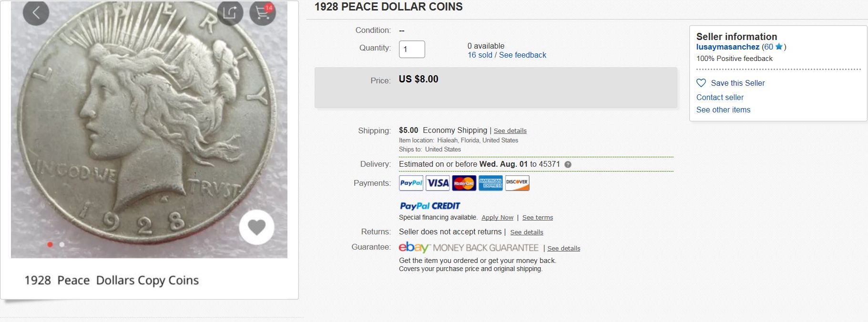
Task: Click the American Express icon
Action: pyautogui.click(x=490, y=183)
